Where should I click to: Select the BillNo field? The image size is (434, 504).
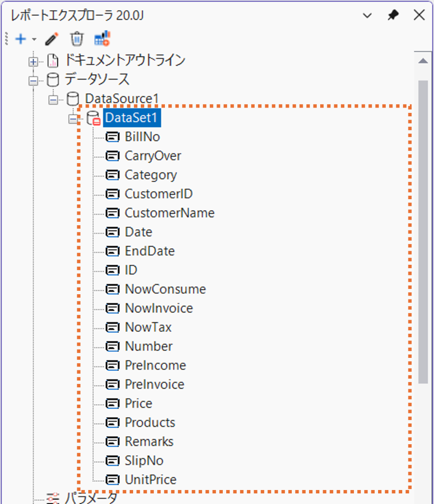pos(142,137)
